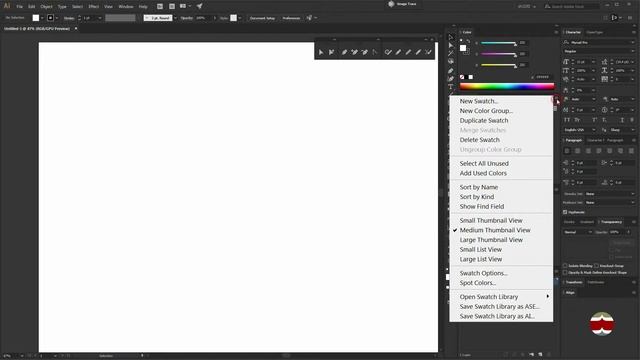
Task: Open the font style Regular dropdown
Action: point(633,51)
